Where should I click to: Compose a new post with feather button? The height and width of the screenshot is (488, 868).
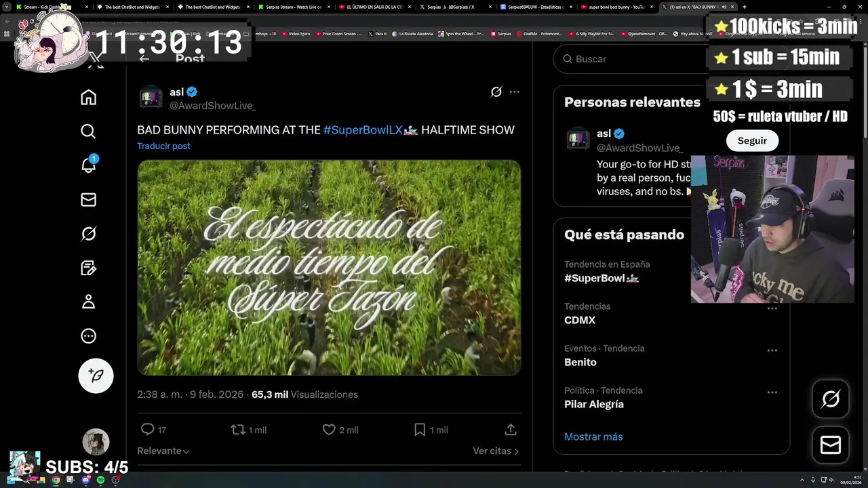[96, 375]
